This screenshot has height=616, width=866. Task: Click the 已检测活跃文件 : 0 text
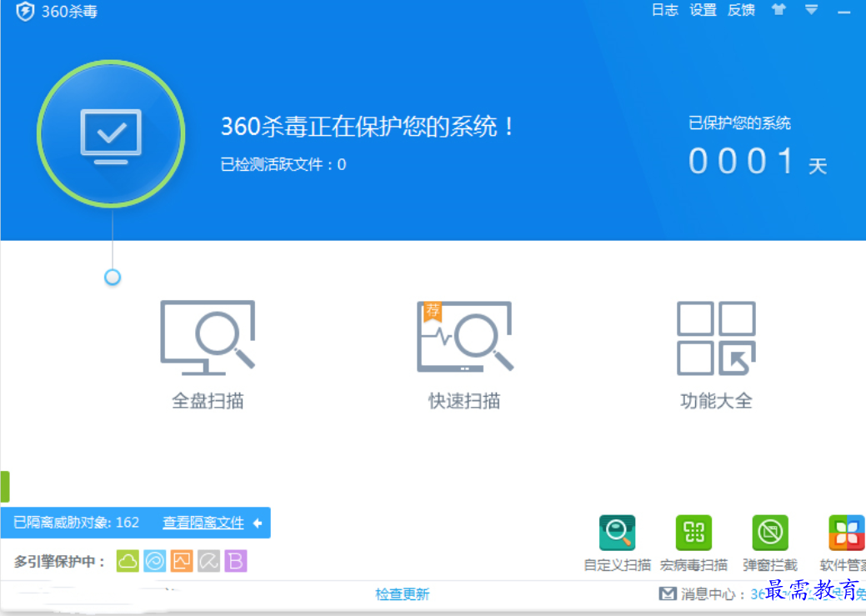click(283, 165)
